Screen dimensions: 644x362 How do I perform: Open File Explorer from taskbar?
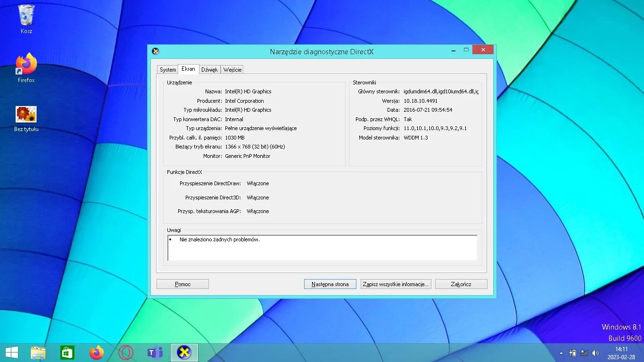[38, 353]
